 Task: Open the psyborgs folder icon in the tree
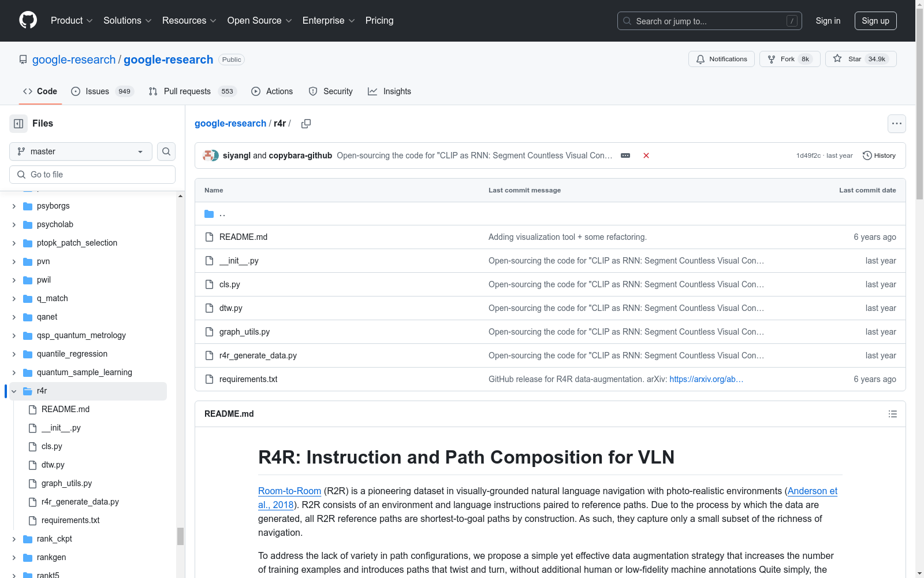pos(28,206)
